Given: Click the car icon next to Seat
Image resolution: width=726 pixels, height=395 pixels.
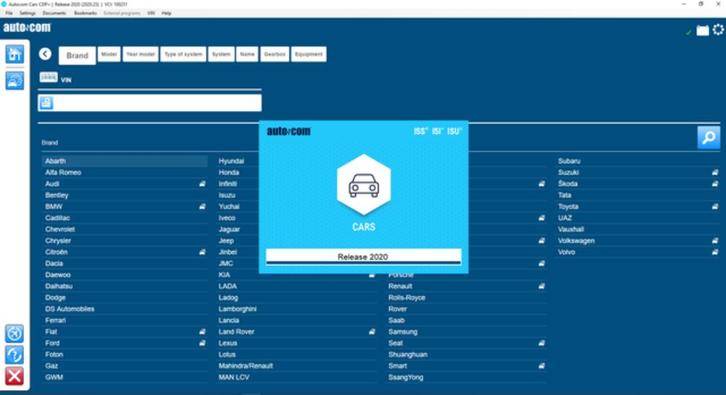Looking at the screenshot, I should pyautogui.click(x=541, y=343).
